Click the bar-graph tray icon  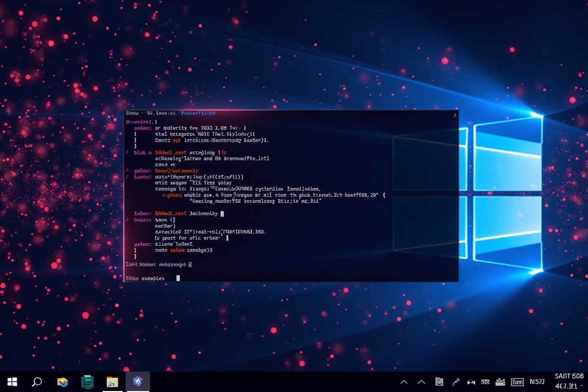[x=500, y=382]
